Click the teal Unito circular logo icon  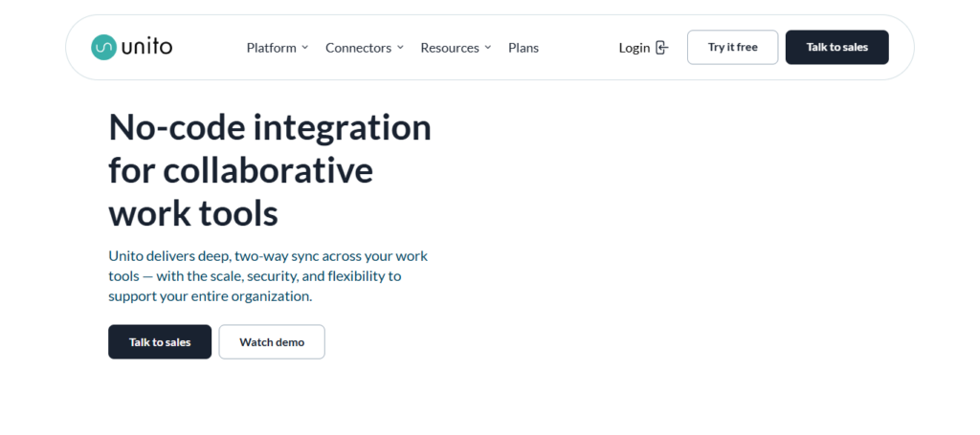[x=102, y=47]
